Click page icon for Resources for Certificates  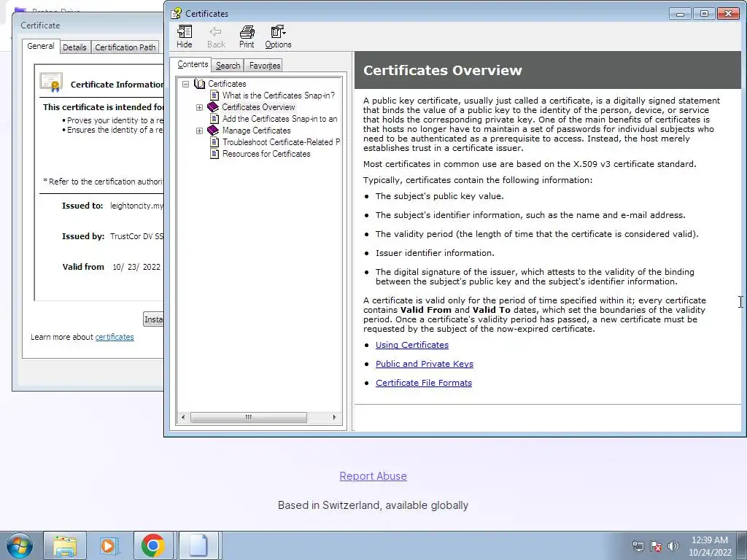[214, 154]
